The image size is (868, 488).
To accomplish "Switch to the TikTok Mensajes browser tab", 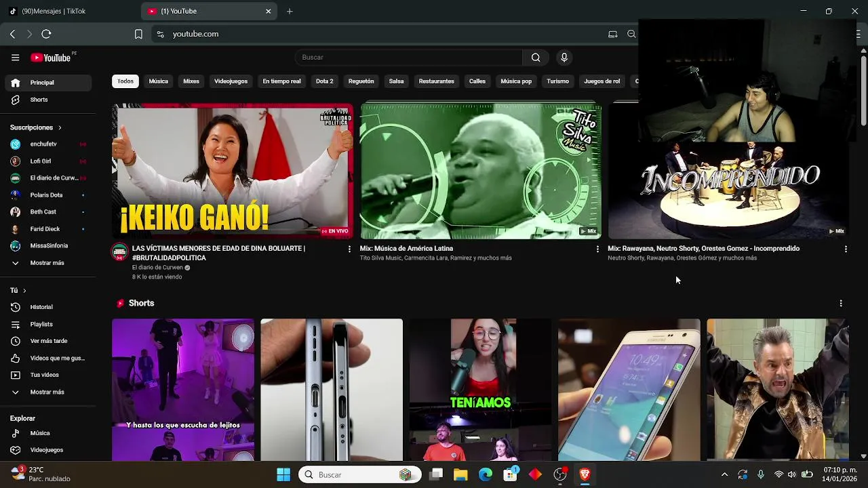I will 68,11.
